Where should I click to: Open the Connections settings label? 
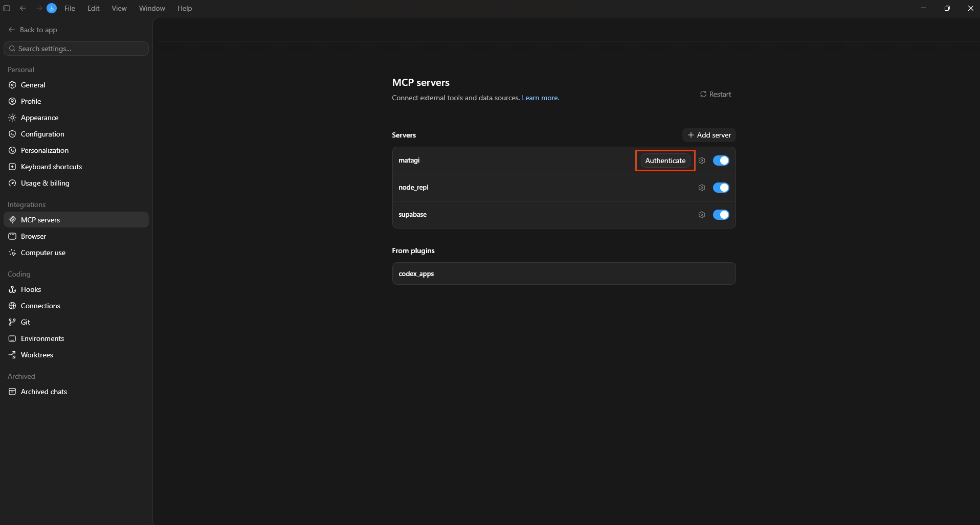pyautogui.click(x=40, y=306)
